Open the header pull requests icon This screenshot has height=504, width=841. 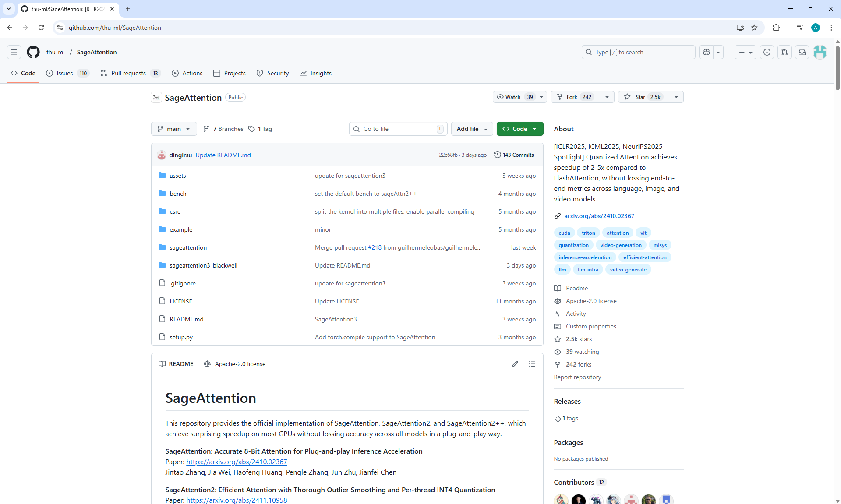[x=784, y=52]
